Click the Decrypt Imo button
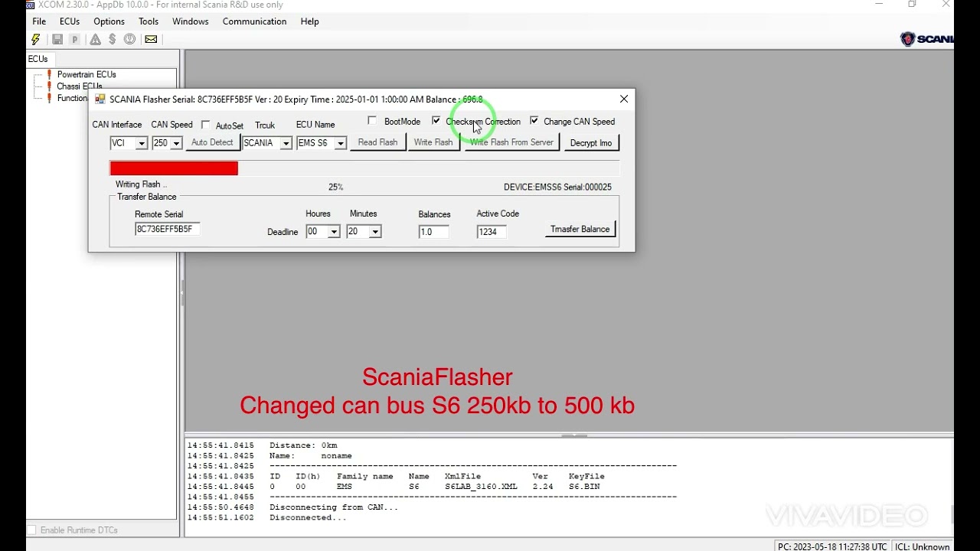 pos(591,142)
